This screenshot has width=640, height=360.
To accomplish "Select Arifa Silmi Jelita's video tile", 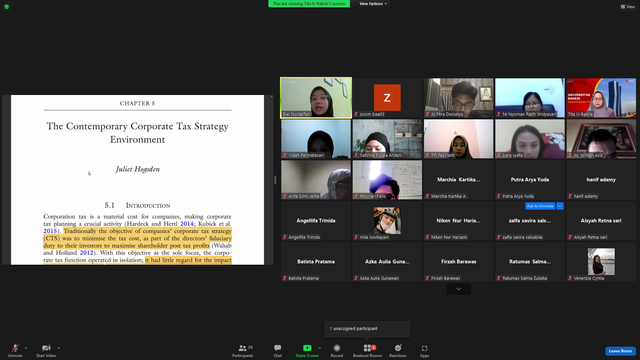I will pos(316,180).
